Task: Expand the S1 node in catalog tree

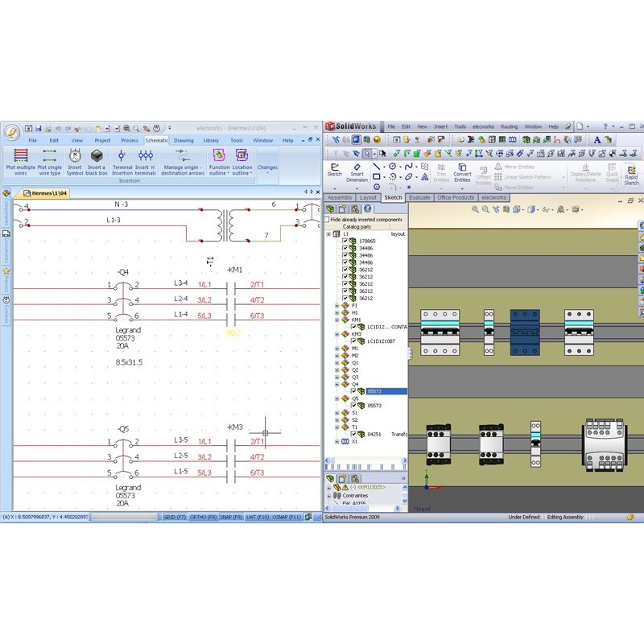Action: tap(336, 413)
